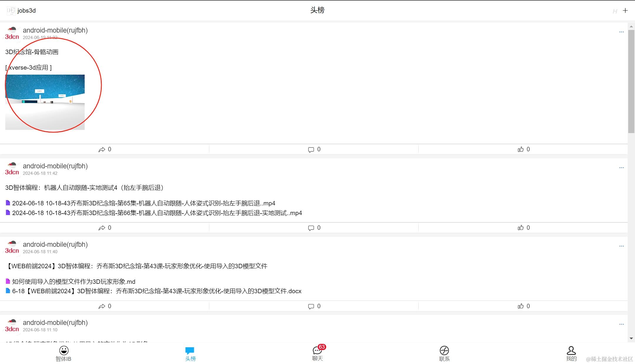
Task: Expand the options menu of the 11:42 post
Action: point(621,167)
